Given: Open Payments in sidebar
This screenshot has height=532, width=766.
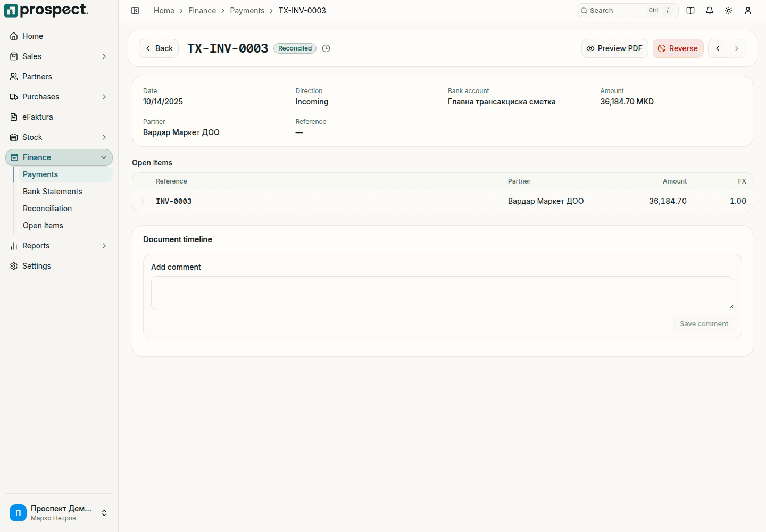Looking at the screenshot, I should tap(65, 174).
